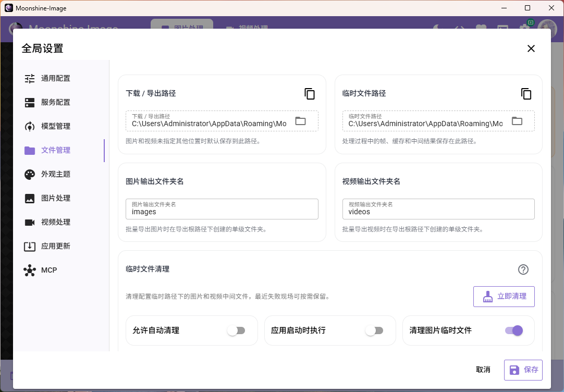Click the dark mode moon icon in header

coord(437,27)
